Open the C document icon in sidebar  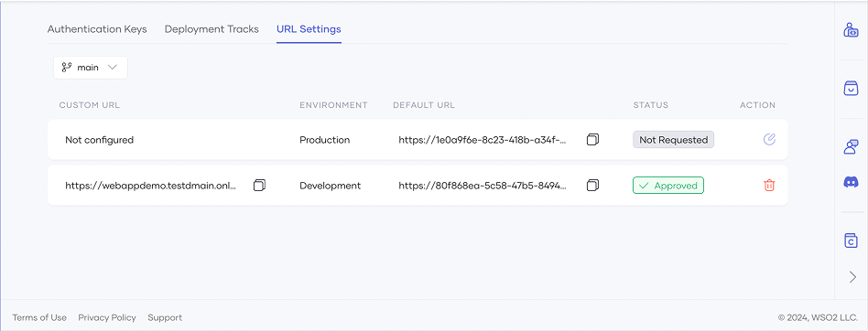tap(851, 240)
